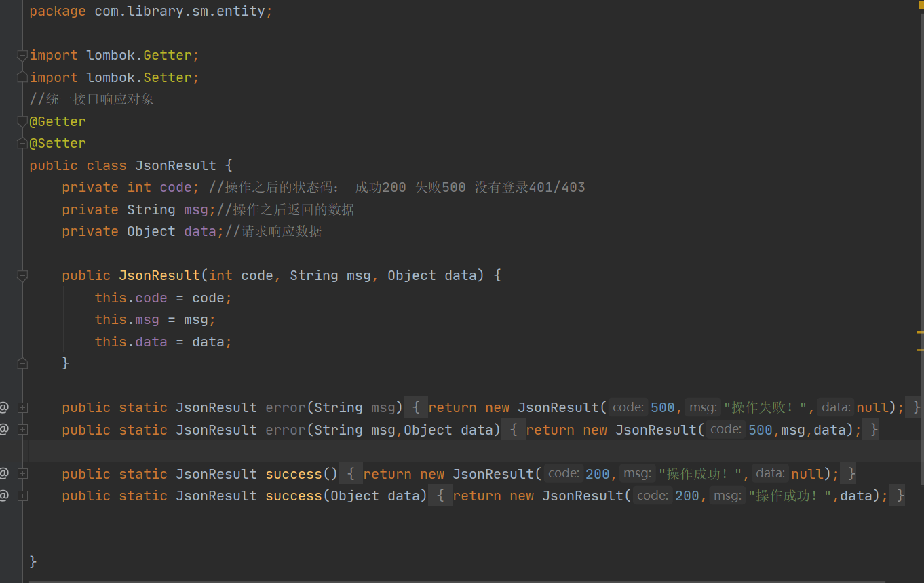Click the fold end marker beside import lombok.Setter

click(x=22, y=77)
